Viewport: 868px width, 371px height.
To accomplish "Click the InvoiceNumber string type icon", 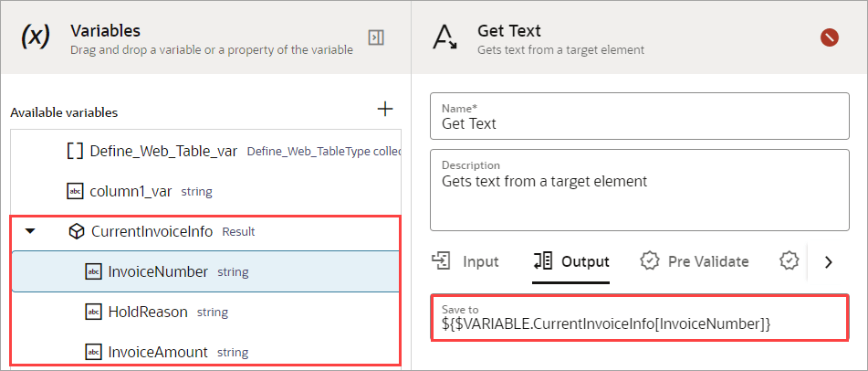I will pos(93,271).
